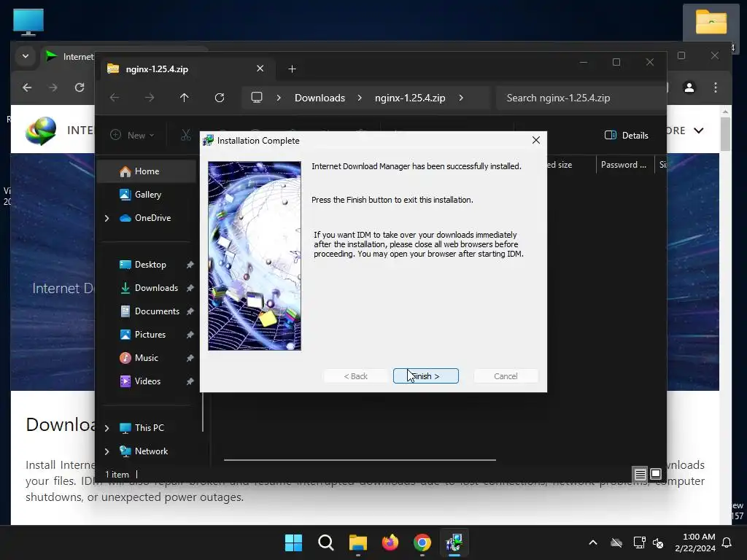This screenshot has height=560, width=747.
Task: Refresh the File Explorer view
Action: coord(219,98)
